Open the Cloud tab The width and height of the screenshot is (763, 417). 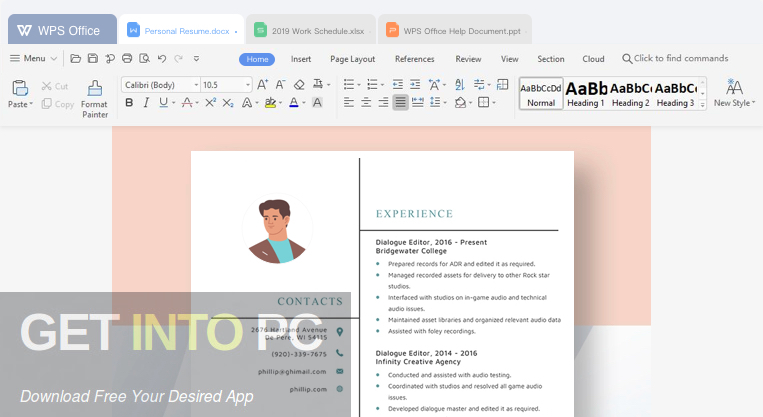593,59
